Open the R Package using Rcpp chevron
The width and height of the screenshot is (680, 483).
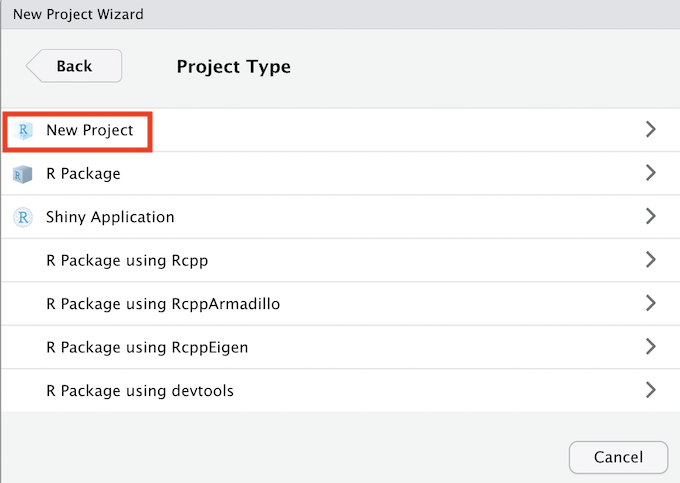pos(650,260)
